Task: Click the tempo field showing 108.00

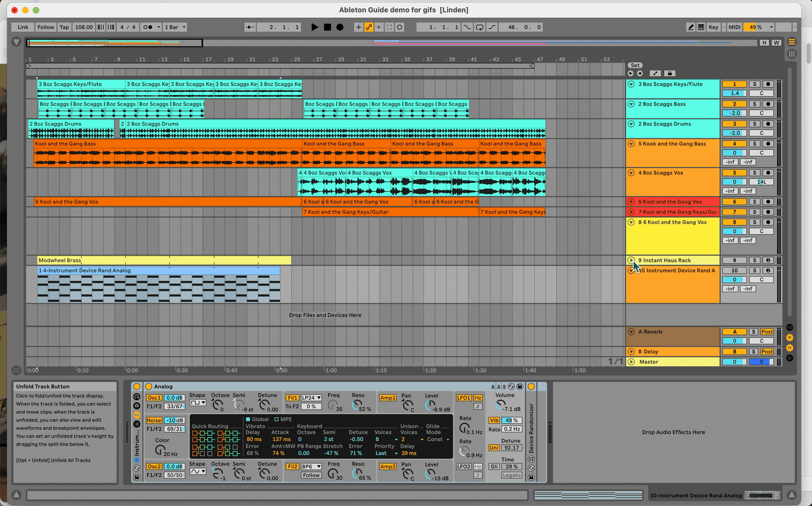Action: pos(84,27)
